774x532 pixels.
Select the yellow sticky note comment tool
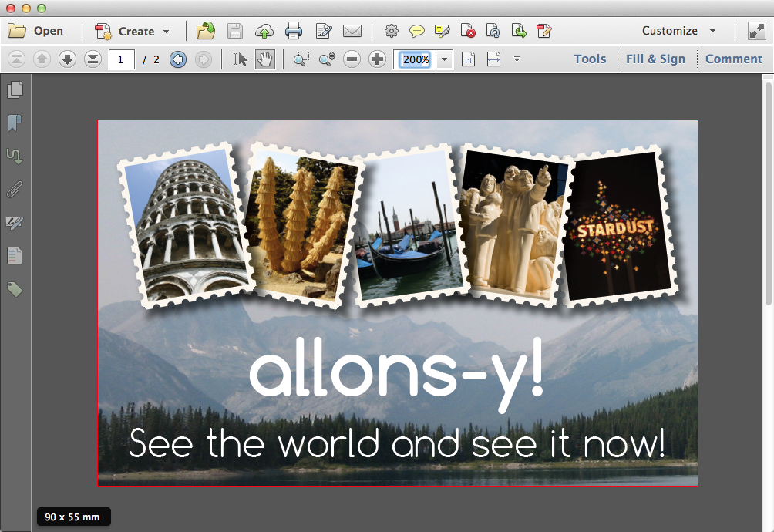point(417,31)
